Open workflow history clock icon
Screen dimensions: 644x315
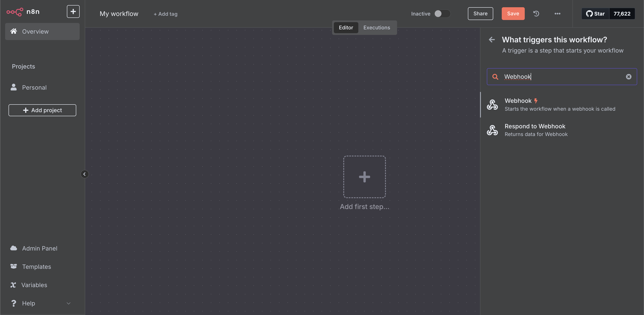[x=536, y=14]
